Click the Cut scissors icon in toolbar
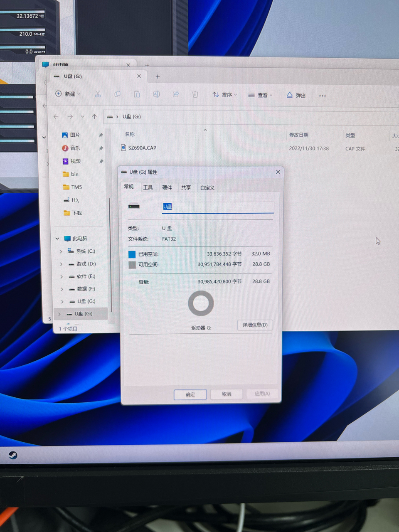 tap(98, 94)
